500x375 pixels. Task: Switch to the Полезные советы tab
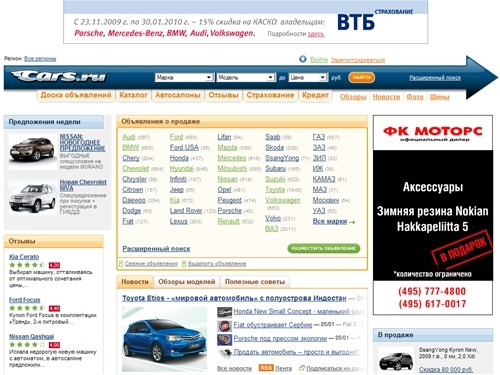coord(255,282)
